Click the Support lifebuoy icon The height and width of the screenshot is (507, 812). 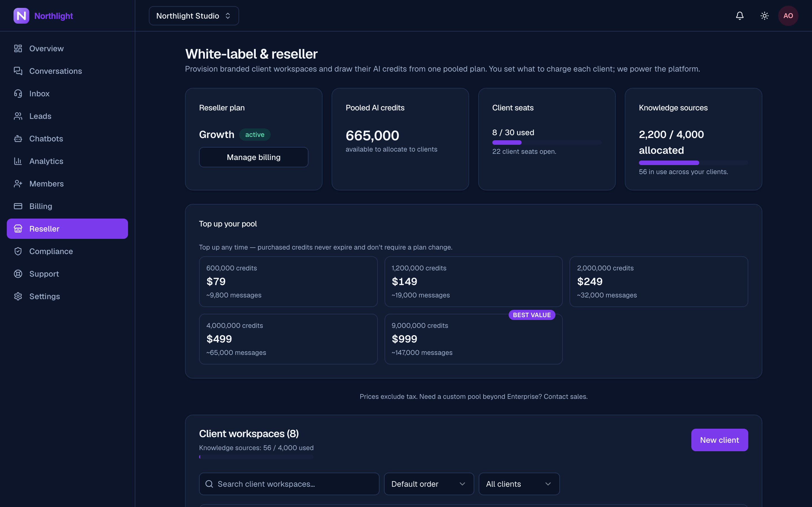click(x=18, y=274)
